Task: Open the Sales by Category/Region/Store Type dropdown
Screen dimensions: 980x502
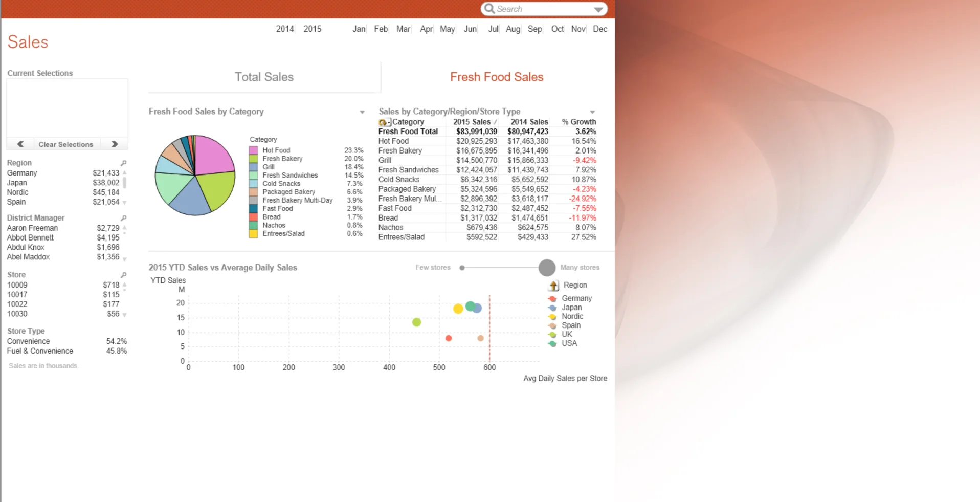Action: coord(592,112)
